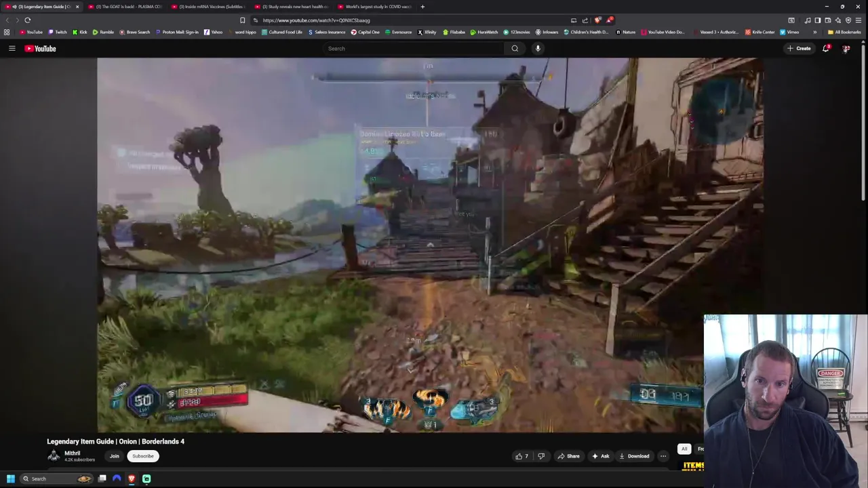Subscribe to the Mithril channel
868x488 pixels.
coord(142,456)
